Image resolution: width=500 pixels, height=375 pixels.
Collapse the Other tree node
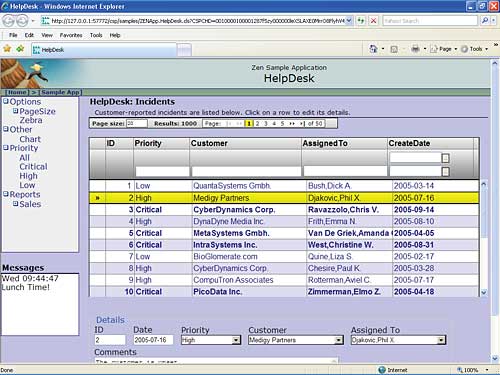[6, 129]
